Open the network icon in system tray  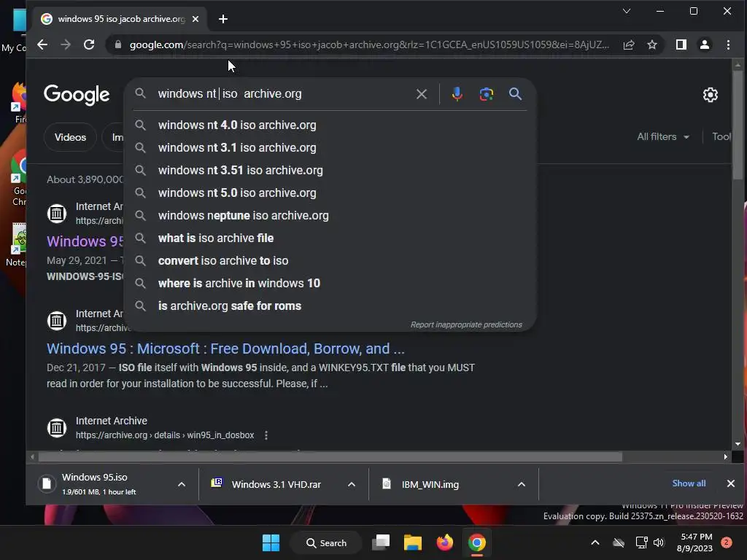point(642,542)
